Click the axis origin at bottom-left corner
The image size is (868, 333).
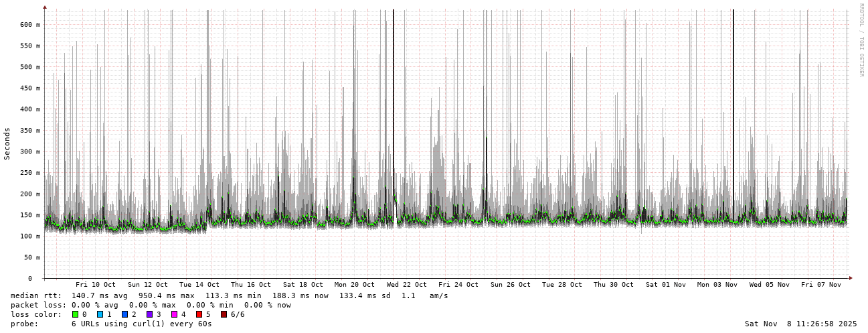(44, 277)
